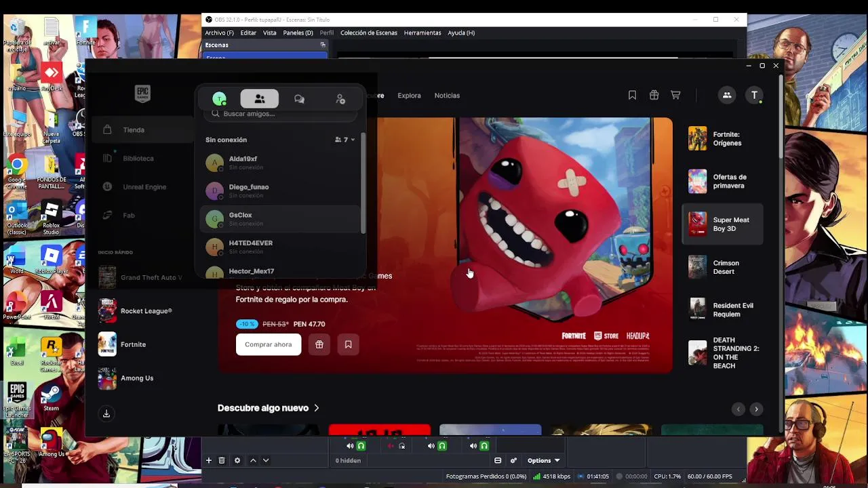The height and width of the screenshot is (488, 868).
Task: Open Editar menu in OBS
Action: coord(248,33)
